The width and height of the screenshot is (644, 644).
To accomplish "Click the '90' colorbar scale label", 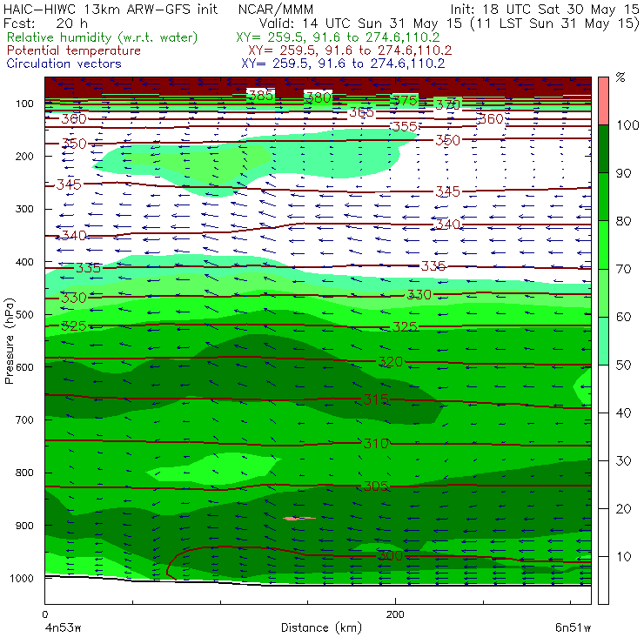I will [x=623, y=173].
